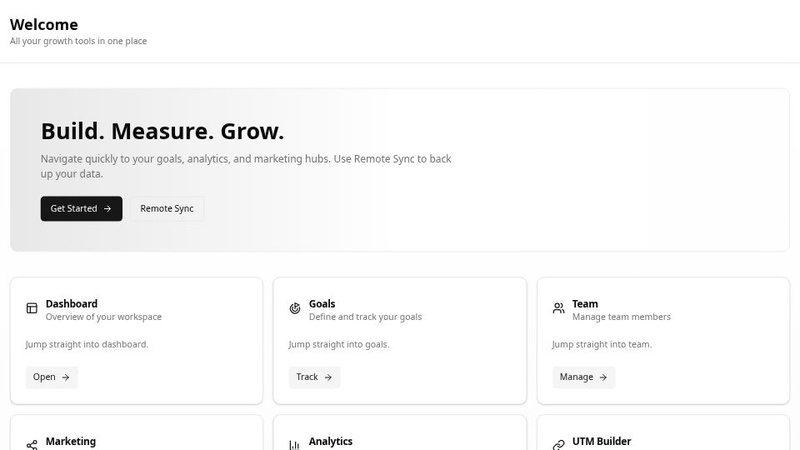This screenshot has height=450, width=800.
Task: Select the Track goals button
Action: tap(314, 377)
